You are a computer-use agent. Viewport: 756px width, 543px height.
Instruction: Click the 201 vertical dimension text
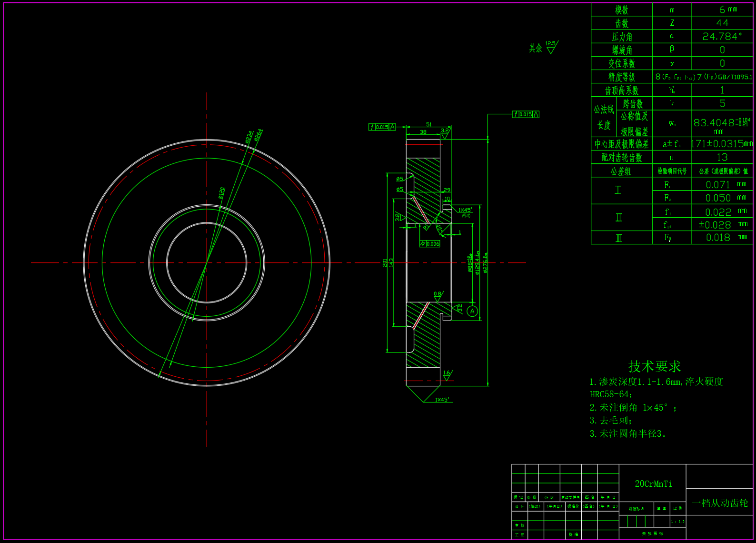pos(385,262)
